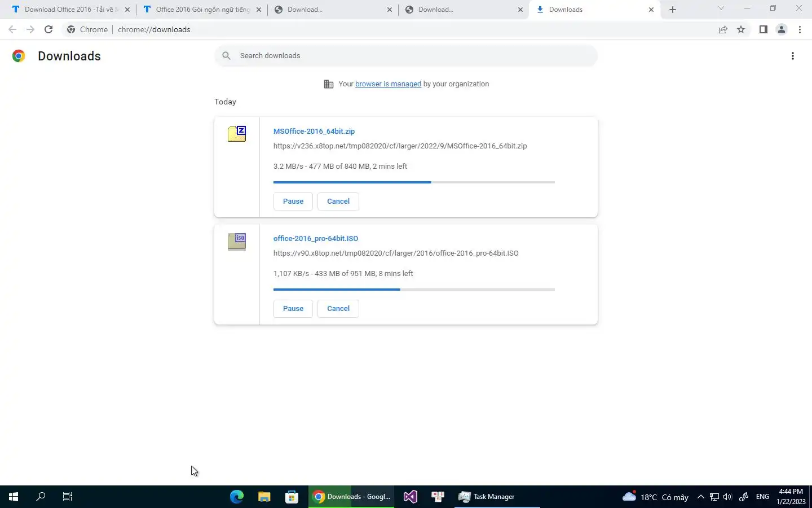Cancel the office-2016_pro-64bit.ISO download
Screen dimensions: 812x508
(x=338, y=309)
